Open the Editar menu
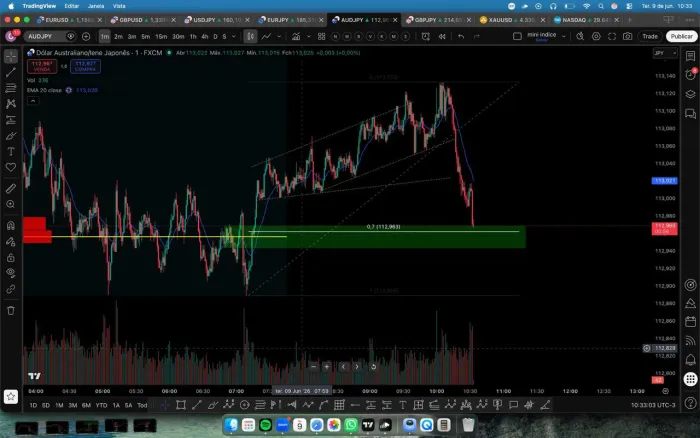The height and width of the screenshot is (438, 700). coord(71,6)
